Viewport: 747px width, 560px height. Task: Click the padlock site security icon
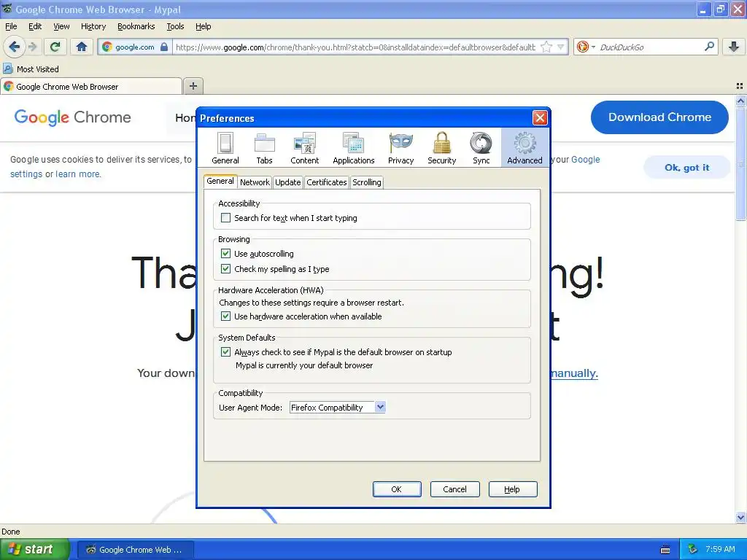coord(164,47)
